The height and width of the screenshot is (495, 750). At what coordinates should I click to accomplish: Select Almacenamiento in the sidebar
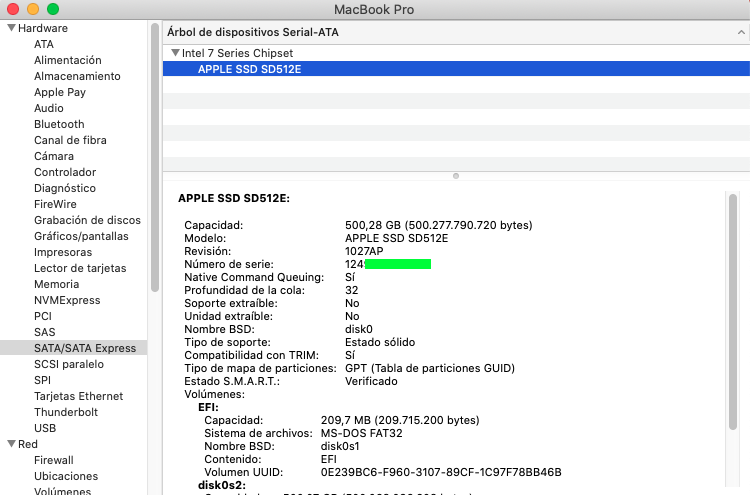[77, 76]
